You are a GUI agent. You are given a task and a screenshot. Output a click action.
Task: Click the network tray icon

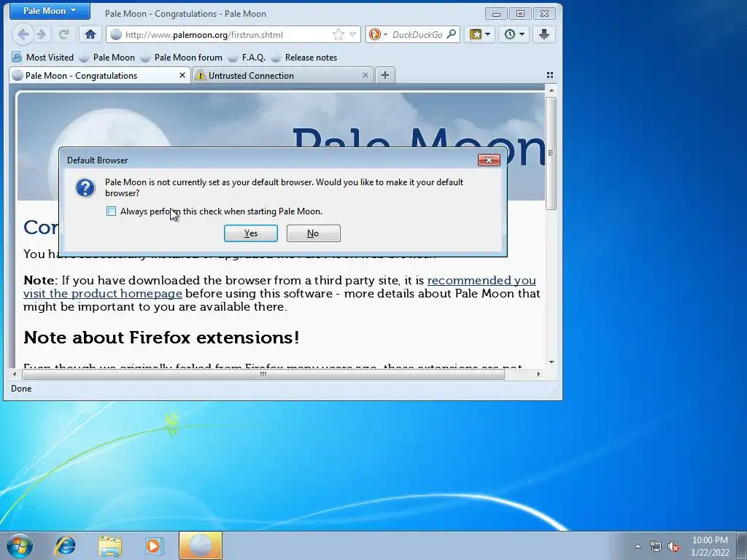(656, 546)
